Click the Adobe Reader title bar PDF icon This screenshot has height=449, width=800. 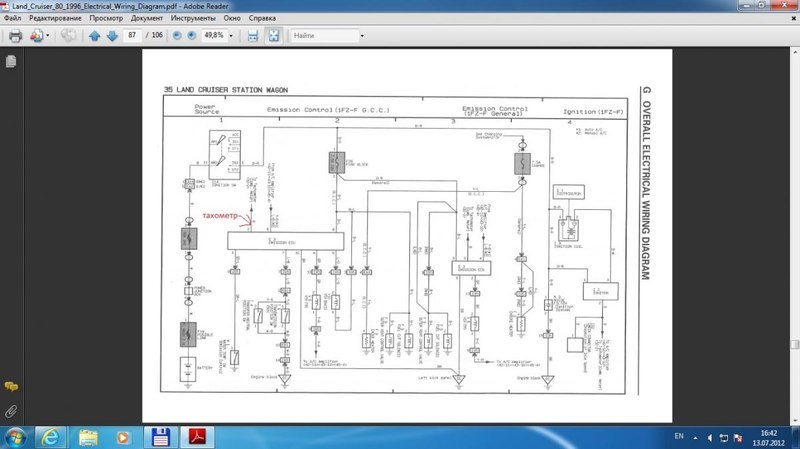5,6
